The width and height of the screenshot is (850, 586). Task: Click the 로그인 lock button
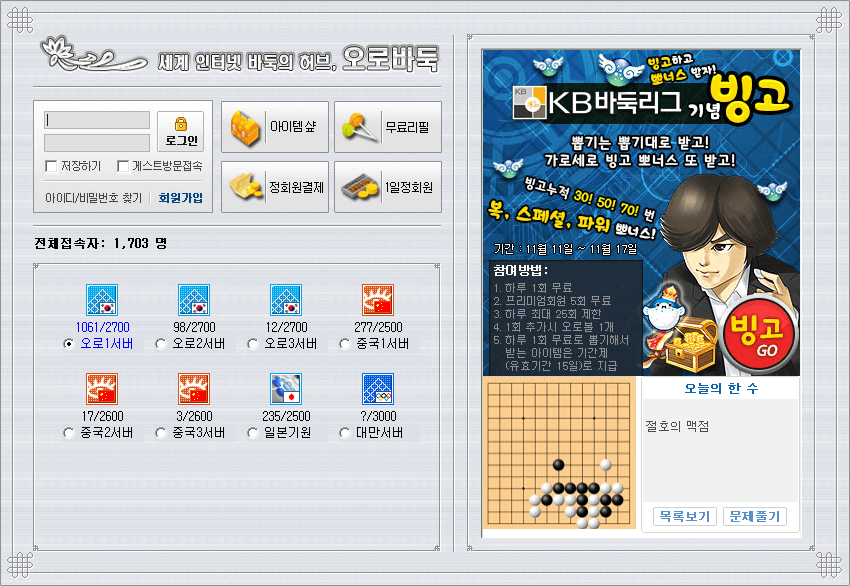(181, 131)
